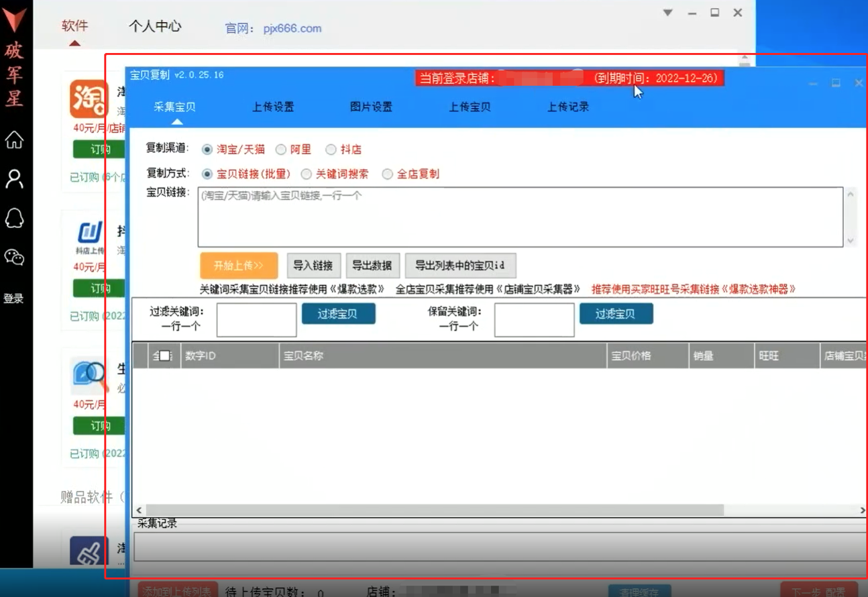The image size is (868, 597).
Task: Choose 关键词搜索 copy method
Action: 306,174
